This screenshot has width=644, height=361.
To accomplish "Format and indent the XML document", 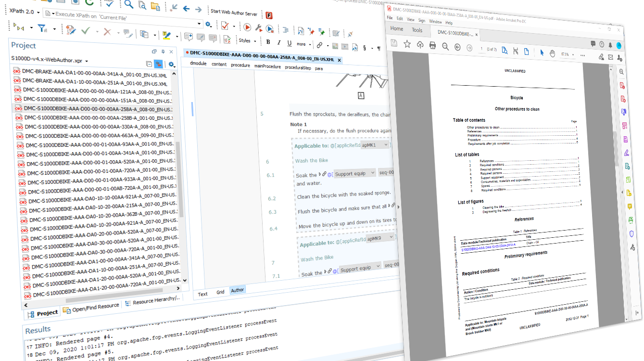I will coord(286,30).
